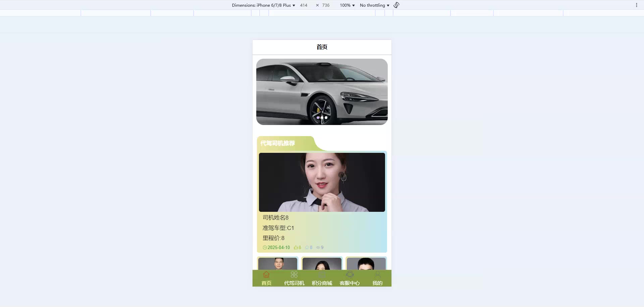Switch to the 我的 tab label
Image resolution: width=644 pixels, height=307 pixels.
pyautogui.click(x=378, y=283)
